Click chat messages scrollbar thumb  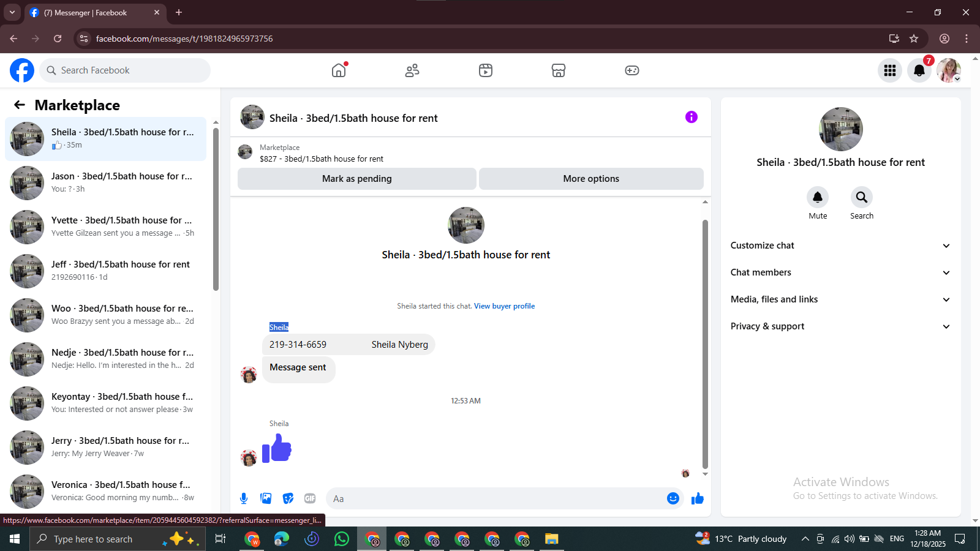click(x=705, y=344)
